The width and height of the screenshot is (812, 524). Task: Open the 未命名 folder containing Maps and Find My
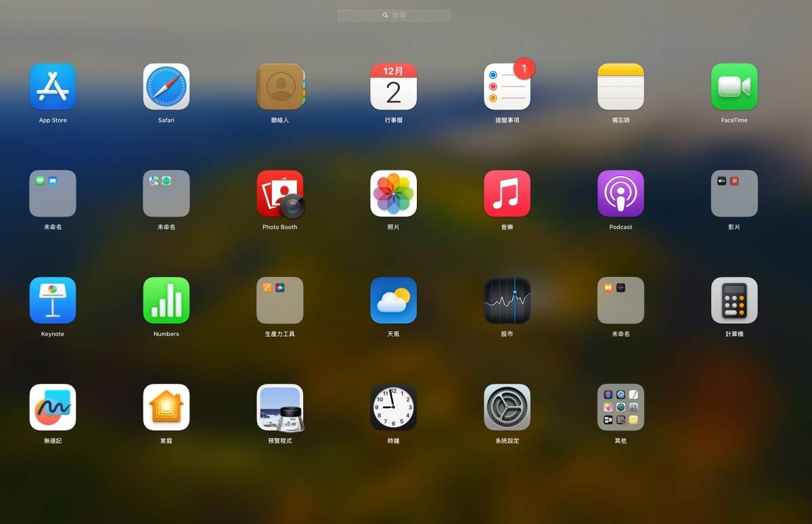[x=166, y=194]
